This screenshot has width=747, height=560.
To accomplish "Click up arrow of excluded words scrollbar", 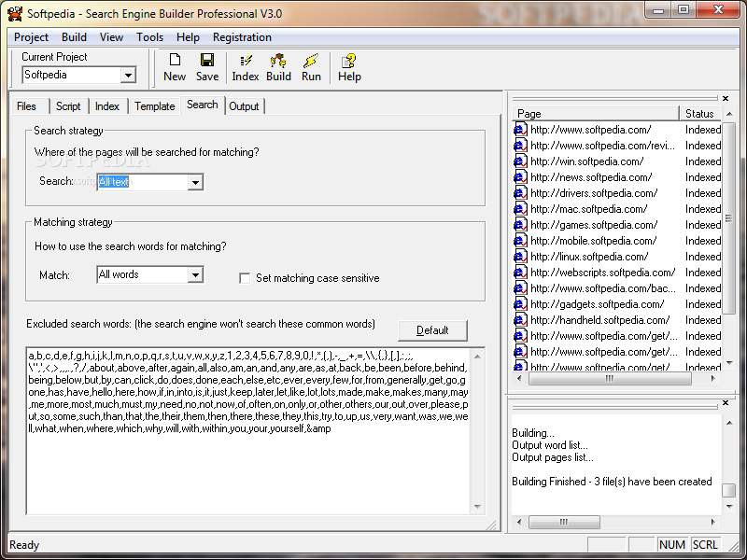I will [x=477, y=357].
